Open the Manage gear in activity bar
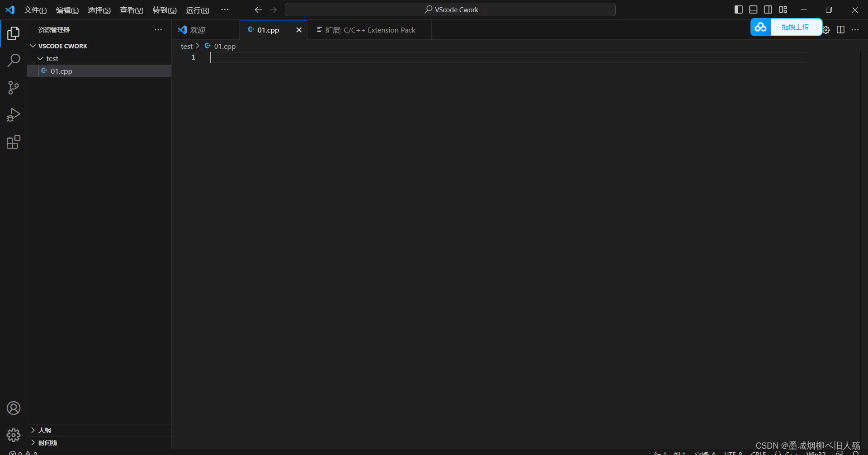This screenshot has width=868, height=455. coord(14,435)
